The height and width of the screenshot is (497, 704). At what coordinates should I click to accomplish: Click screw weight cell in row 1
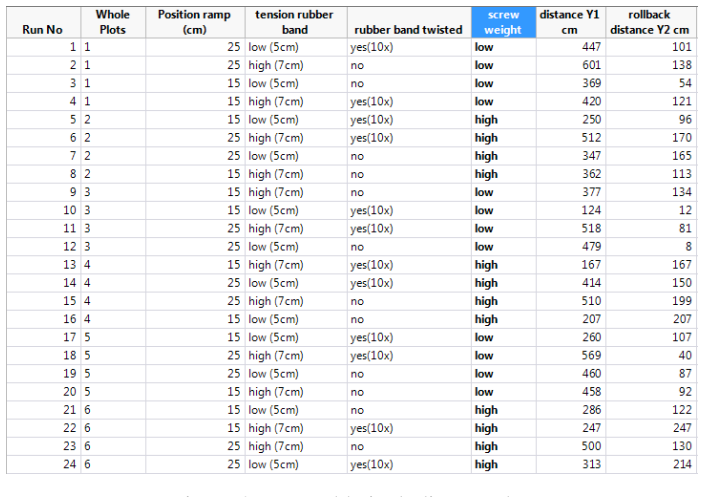(x=503, y=47)
